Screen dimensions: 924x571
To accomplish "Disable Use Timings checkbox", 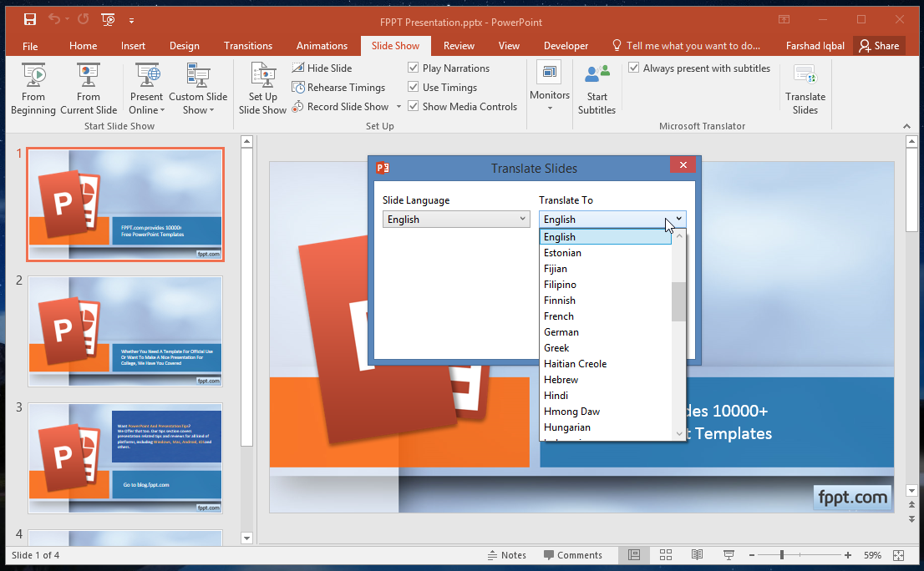I will pyautogui.click(x=414, y=88).
